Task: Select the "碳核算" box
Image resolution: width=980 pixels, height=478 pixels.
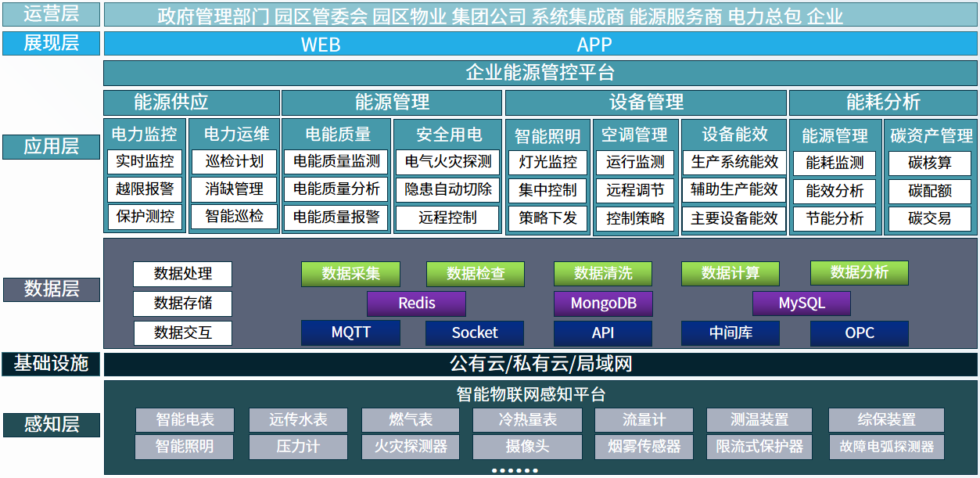Action: (930, 164)
